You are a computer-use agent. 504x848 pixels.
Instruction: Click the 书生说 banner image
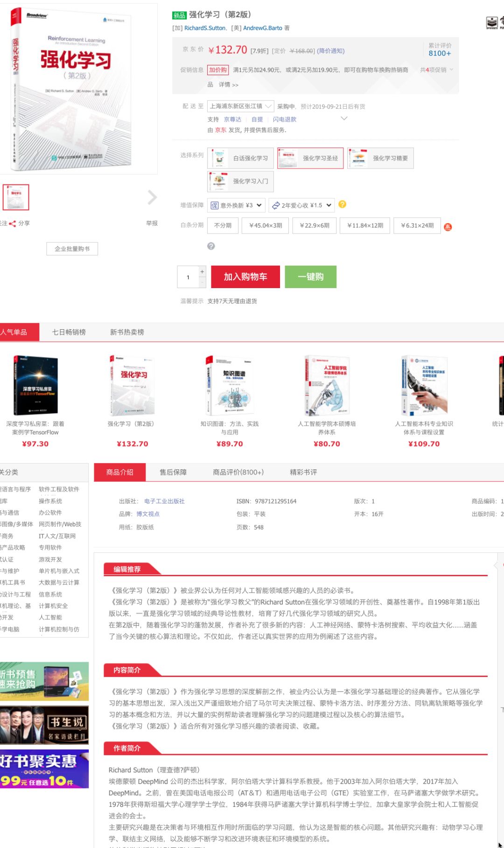click(x=44, y=725)
